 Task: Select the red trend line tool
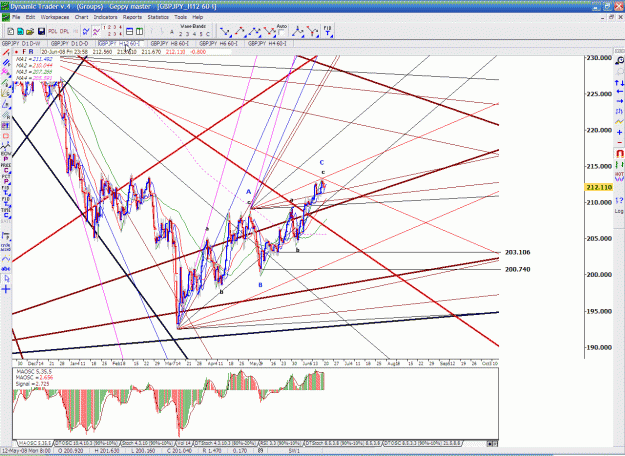tap(6, 52)
